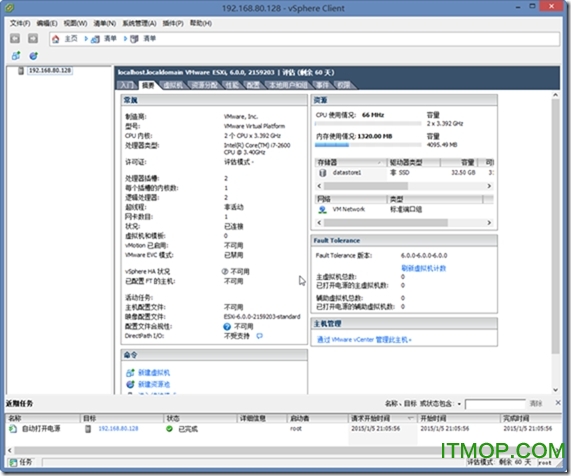The image size is (571, 476).
Task: Click the first 清单 inventory icon in breadcrumb
Action: [95, 39]
